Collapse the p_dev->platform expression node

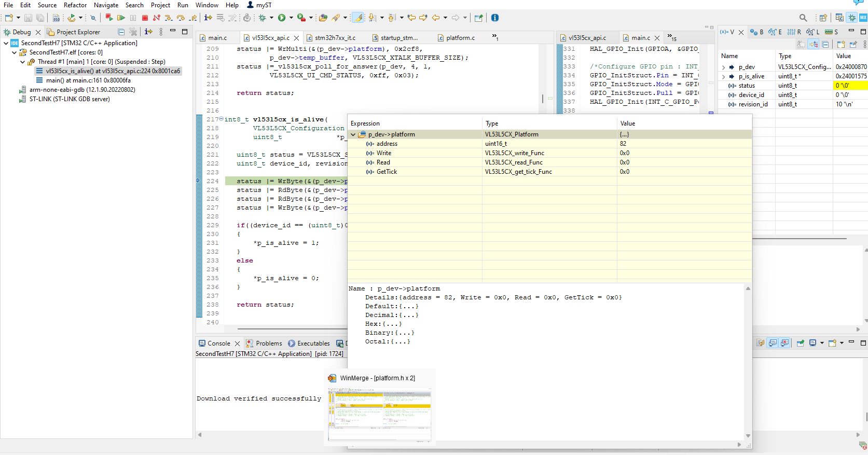click(353, 134)
